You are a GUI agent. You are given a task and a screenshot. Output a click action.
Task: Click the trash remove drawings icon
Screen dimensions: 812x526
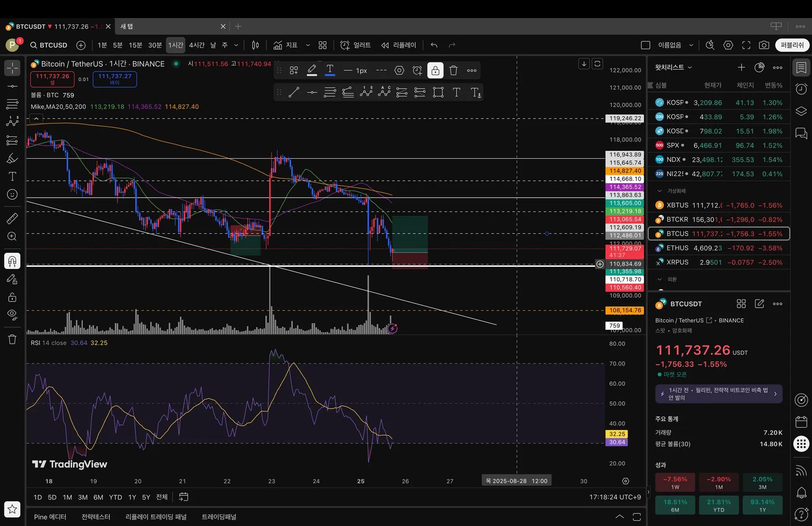pyautogui.click(x=12, y=339)
